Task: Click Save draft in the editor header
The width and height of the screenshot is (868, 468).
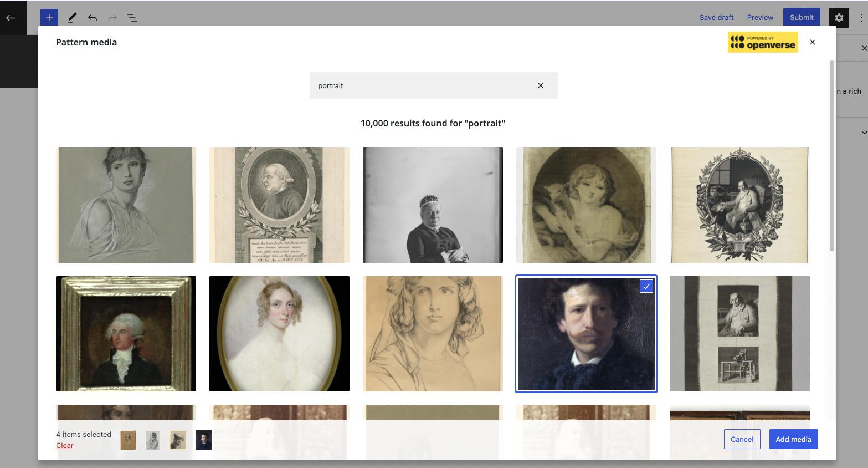Action: pos(716,18)
